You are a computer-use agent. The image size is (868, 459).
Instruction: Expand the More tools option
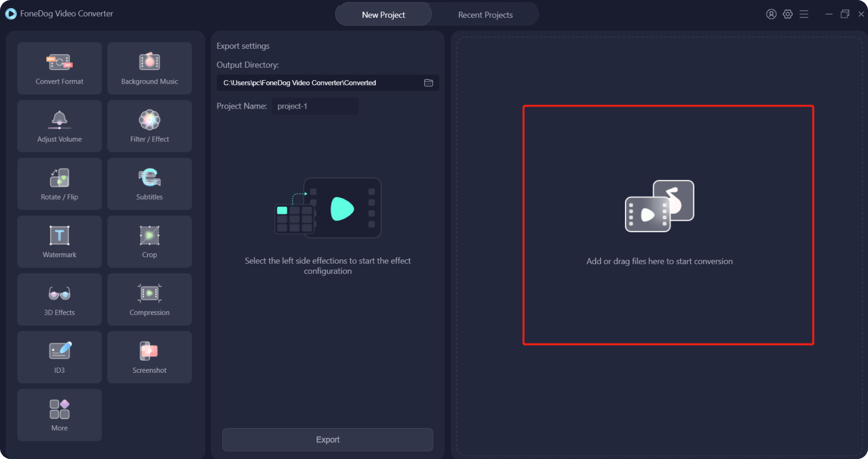(59, 415)
